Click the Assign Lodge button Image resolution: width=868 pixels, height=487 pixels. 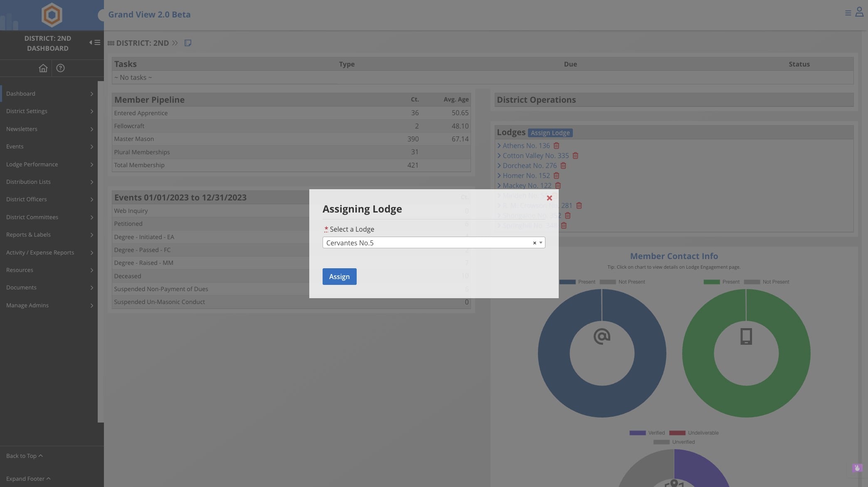[550, 133]
